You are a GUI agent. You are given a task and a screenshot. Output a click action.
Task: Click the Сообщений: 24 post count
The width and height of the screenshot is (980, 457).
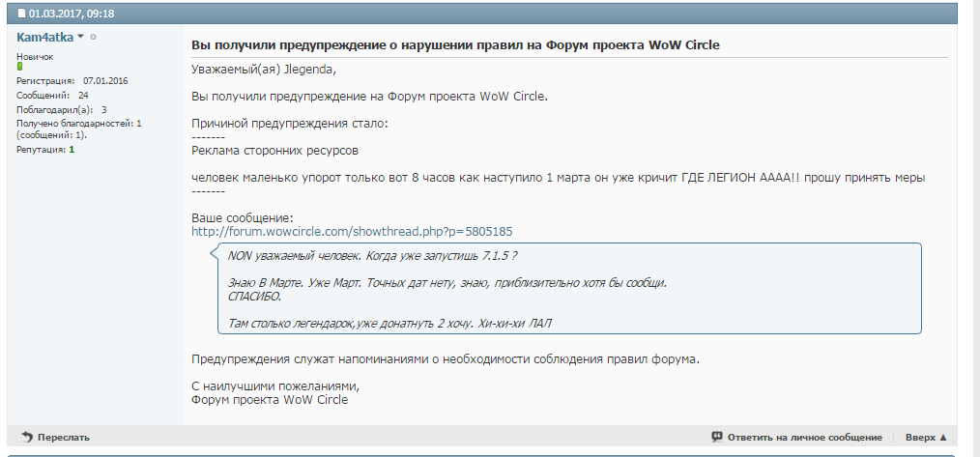[52, 96]
